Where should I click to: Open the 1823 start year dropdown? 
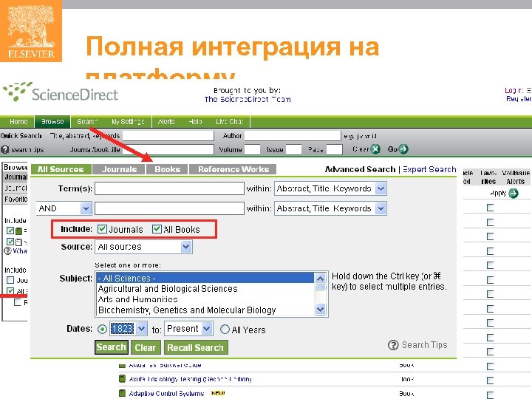click(x=129, y=328)
